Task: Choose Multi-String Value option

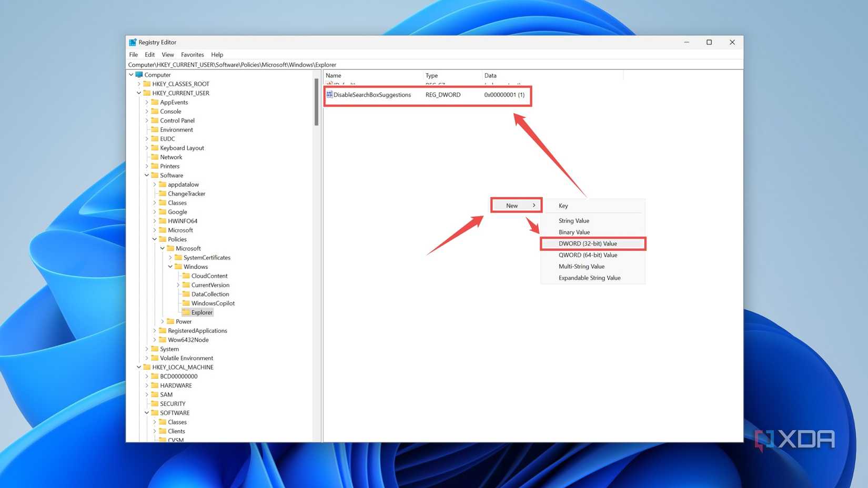Action: pyautogui.click(x=593, y=267)
